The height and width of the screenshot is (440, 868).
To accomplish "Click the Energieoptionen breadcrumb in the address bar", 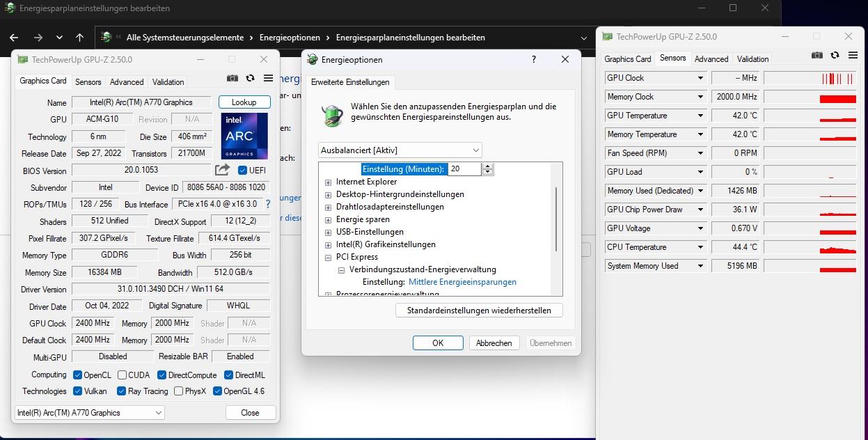I will (290, 38).
